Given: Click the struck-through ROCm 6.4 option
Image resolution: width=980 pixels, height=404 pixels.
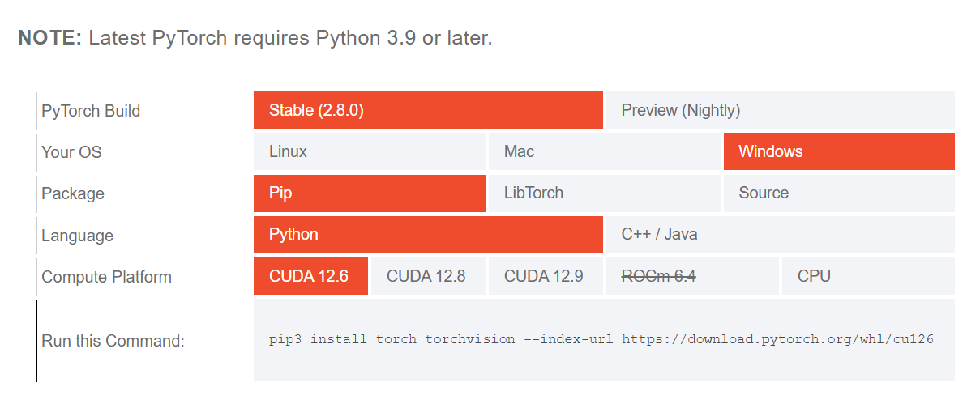Looking at the screenshot, I should click(x=692, y=276).
